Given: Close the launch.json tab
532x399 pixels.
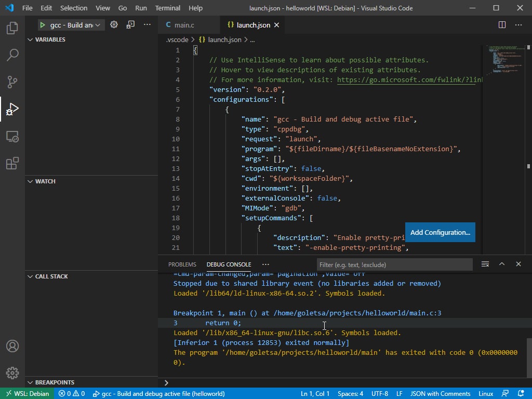Looking at the screenshot, I should click(x=276, y=25).
